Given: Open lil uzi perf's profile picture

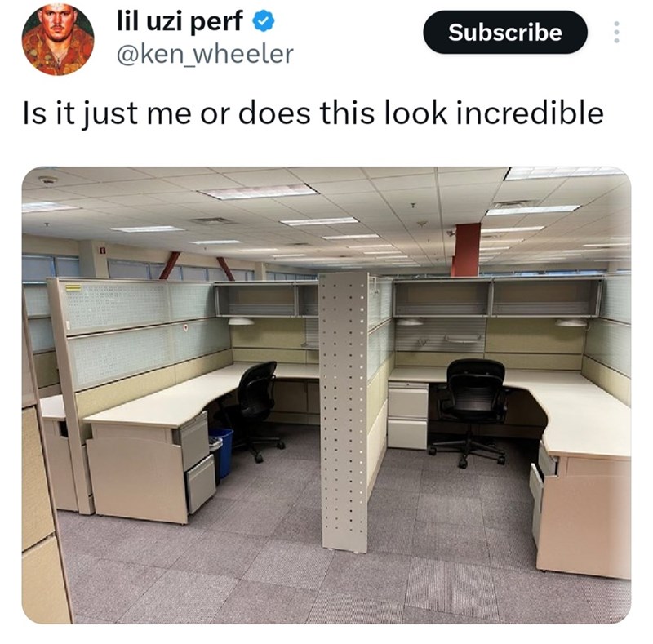Looking at the screenshot, I should click(58, 39).
